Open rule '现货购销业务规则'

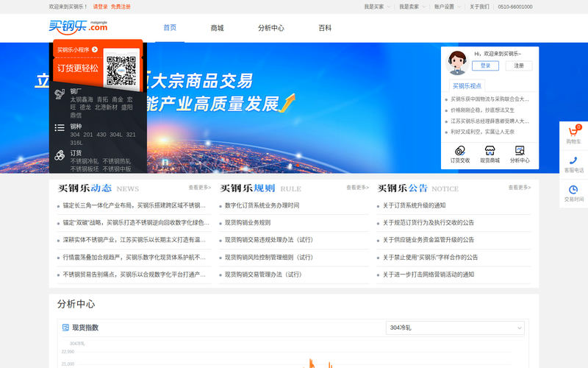(x=248, y=223)
